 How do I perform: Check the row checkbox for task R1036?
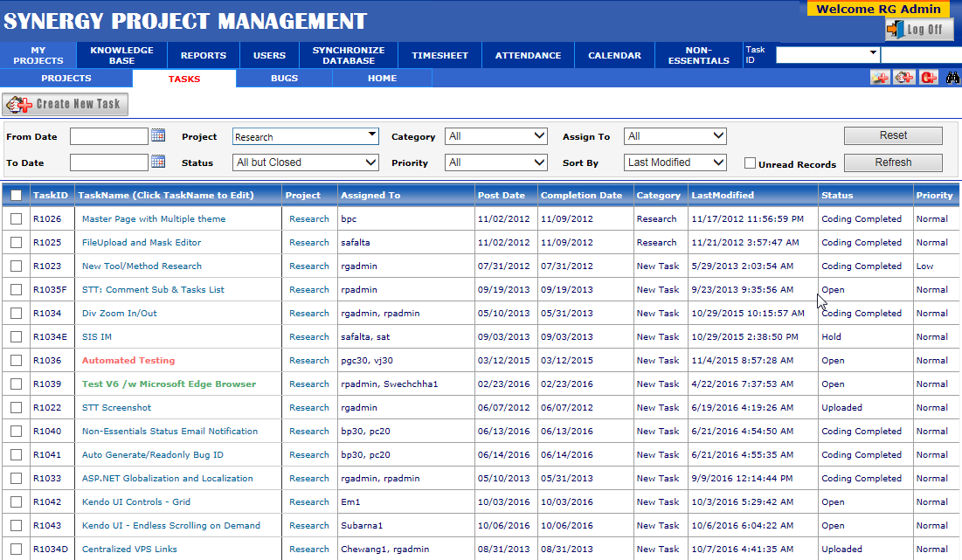pyautogui.click(x=17, y=361)
